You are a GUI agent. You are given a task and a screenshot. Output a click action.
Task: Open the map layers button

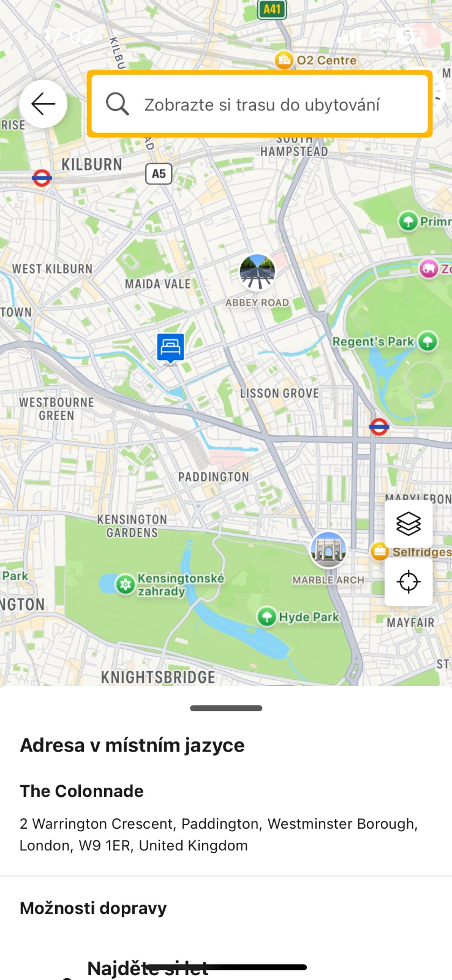click(x=409, y=524)
